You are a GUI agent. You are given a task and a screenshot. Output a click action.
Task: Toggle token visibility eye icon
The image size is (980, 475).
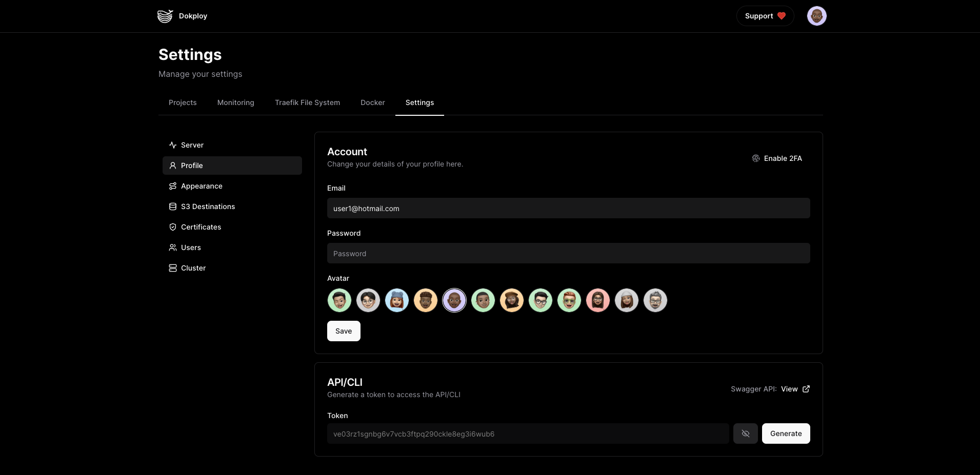[x=745, y=433]
